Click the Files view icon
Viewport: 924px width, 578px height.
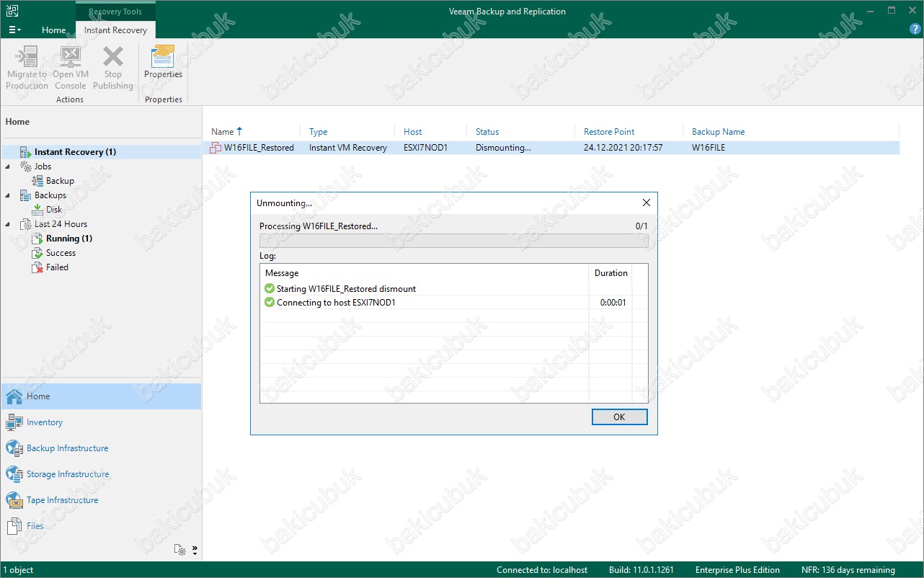tap(14, 526)
